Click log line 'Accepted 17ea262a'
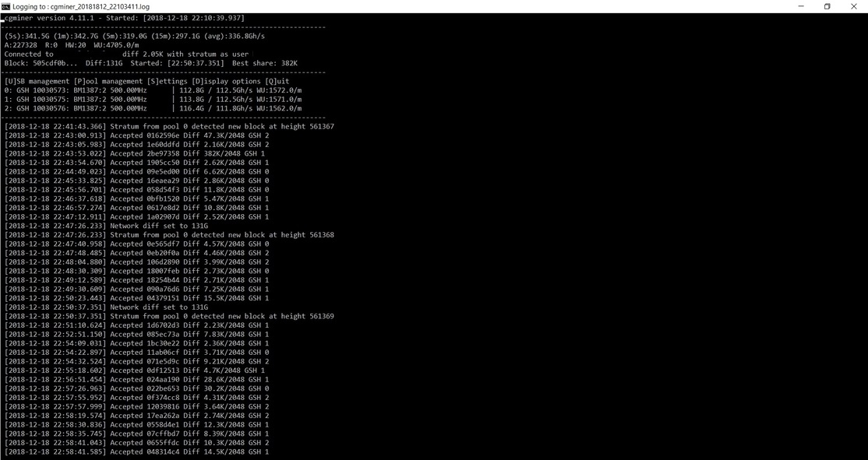 (136, 415)
